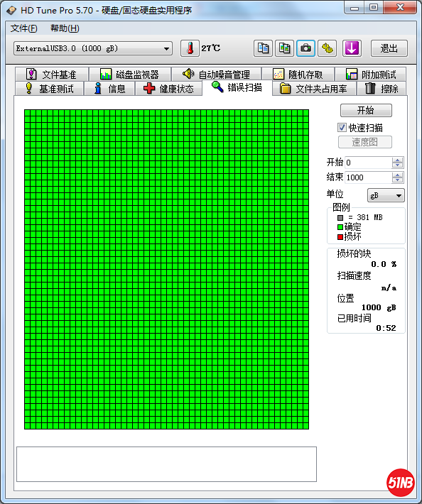
Task: Copy text results to clipboard icon
Action: 263,48
